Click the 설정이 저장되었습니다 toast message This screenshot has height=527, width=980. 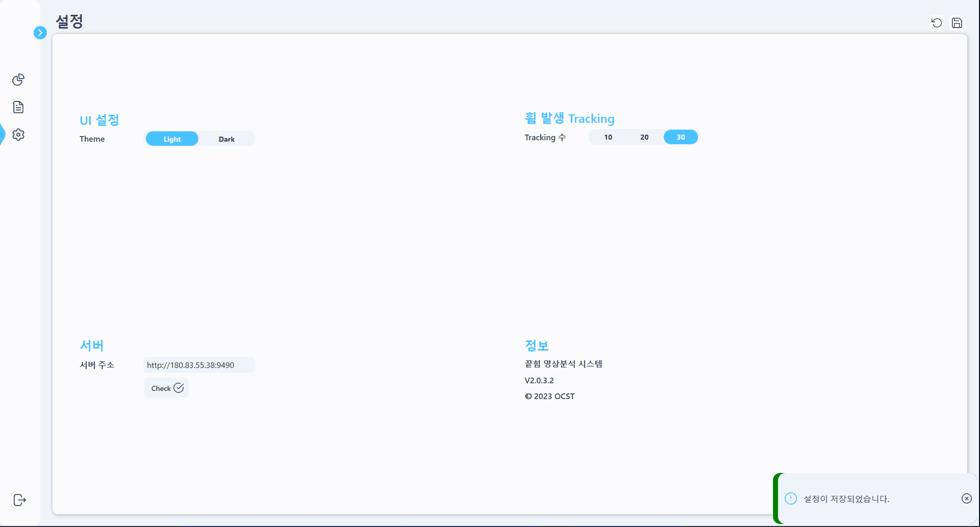point(846,499)
